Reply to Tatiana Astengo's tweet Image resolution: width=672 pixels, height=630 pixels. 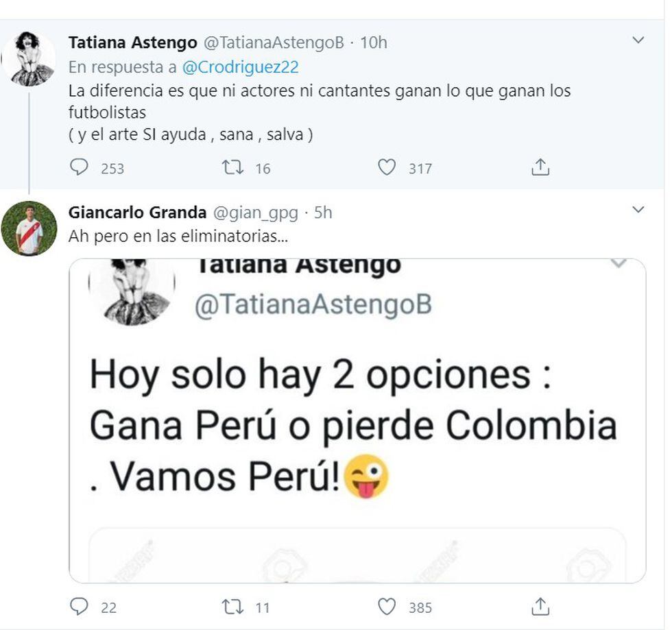[80, 167]
